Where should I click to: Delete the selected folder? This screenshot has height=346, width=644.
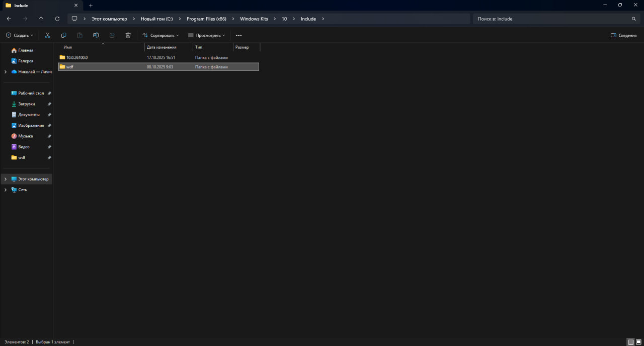(128, 35)
